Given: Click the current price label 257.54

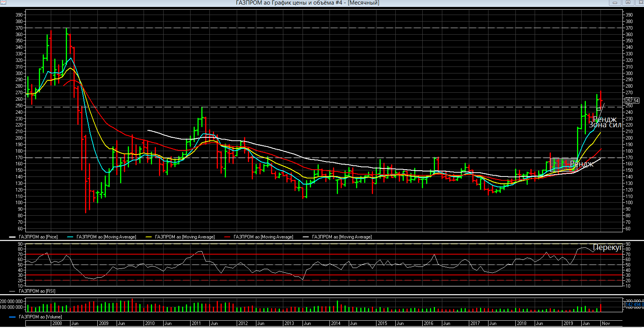Looking at the screenshot, I should pyautogui.click(x=632, y=101).
